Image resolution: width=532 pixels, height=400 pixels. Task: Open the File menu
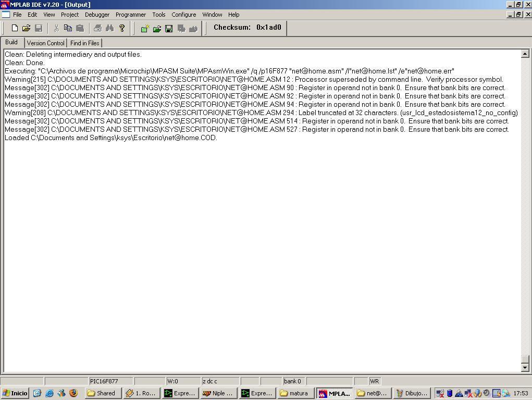[x=17, y=15]
